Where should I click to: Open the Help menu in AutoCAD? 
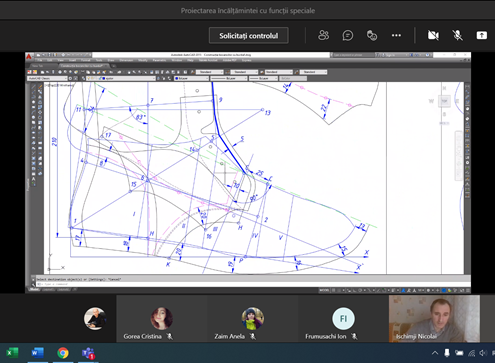[190, 60]
